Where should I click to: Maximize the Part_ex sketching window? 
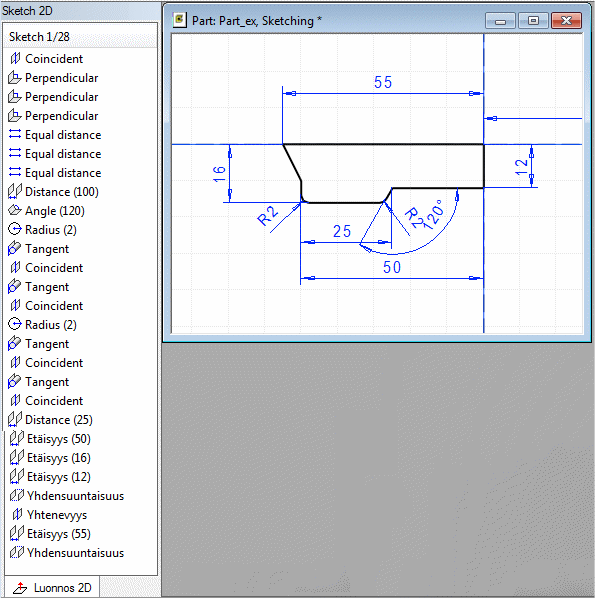[533, 20]
